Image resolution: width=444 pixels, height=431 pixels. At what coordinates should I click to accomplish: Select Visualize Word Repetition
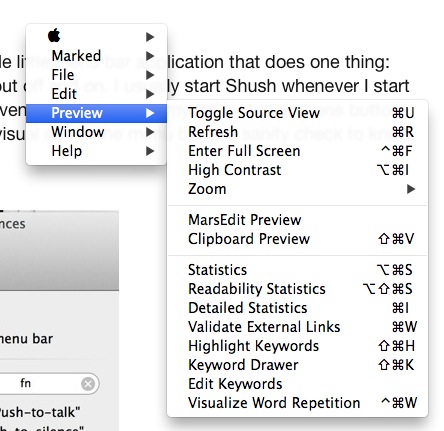(x=297, y=403)
